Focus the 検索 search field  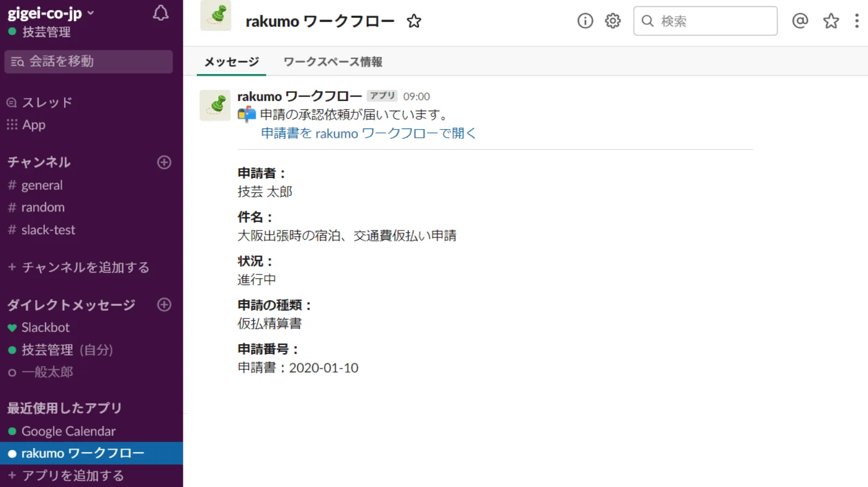(705, 21)
